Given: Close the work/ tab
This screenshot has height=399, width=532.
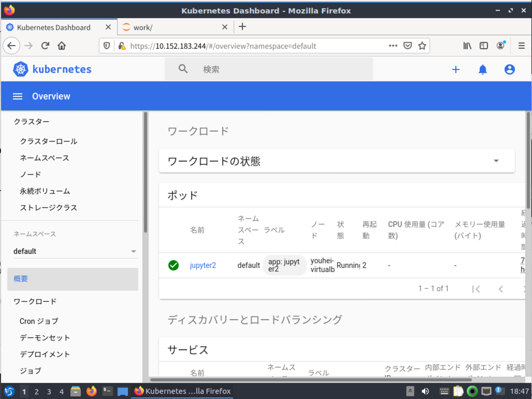Looking at the screenshot, I should (x=225, y=27).
